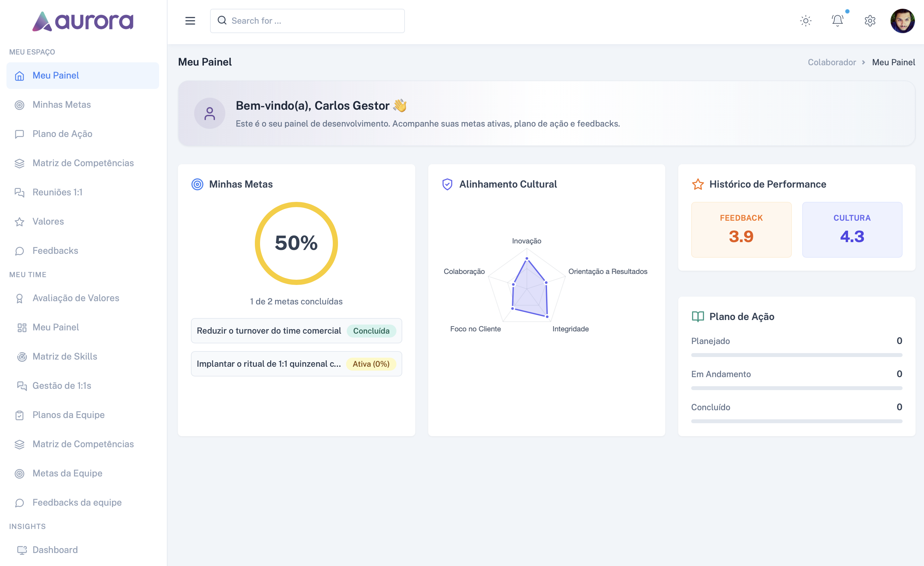Toggle the light/dark theme sun icon

point(805,21)
